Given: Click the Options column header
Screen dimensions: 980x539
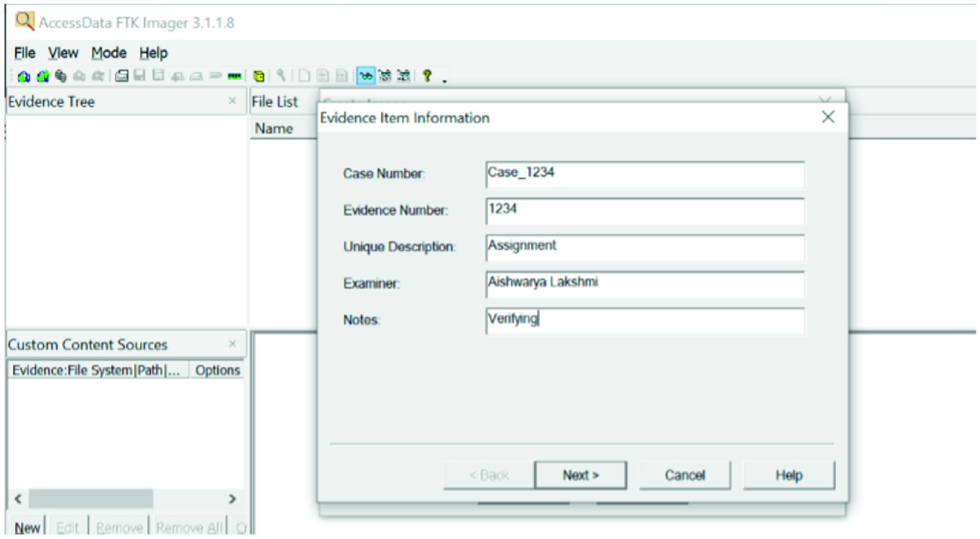Looking at the screenshot, I should (x=217, y=370).
